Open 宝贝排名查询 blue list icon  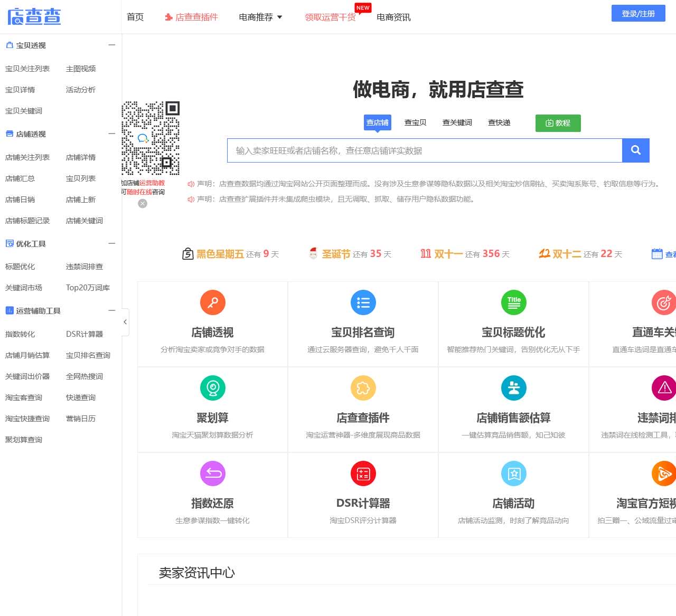tap(363, 302)
